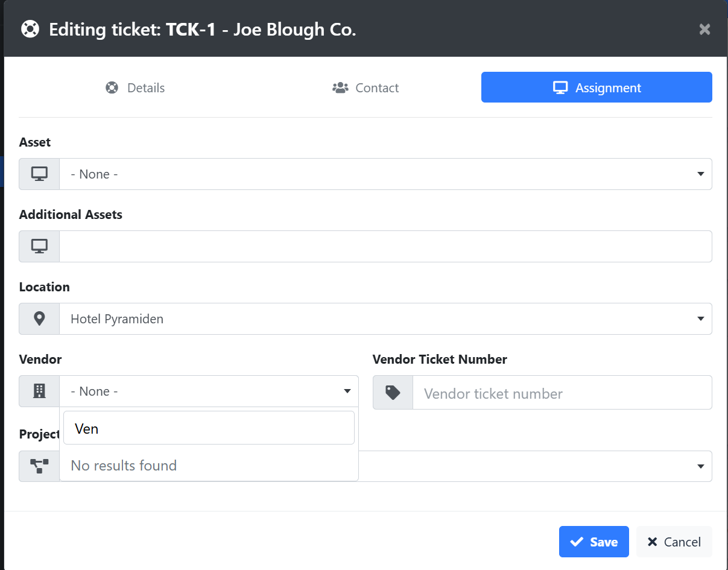Click the monitor icon beside Asset dropdown
Image resolution: width=728 pixels, height=570 pixels.
click(39, 174)
